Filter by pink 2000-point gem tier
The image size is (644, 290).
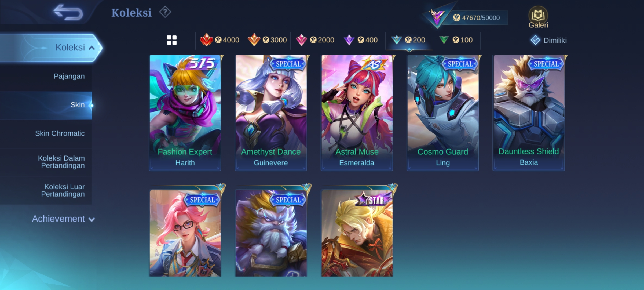[314, 40]
